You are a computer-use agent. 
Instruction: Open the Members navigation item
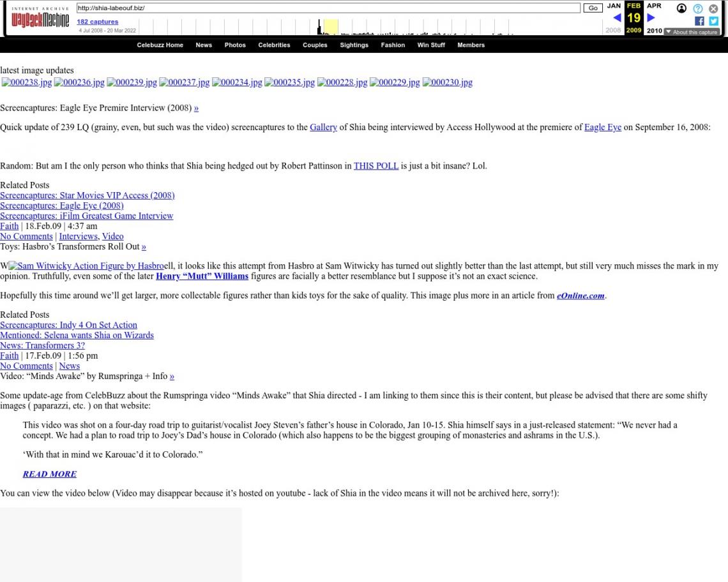click(471, 45)
